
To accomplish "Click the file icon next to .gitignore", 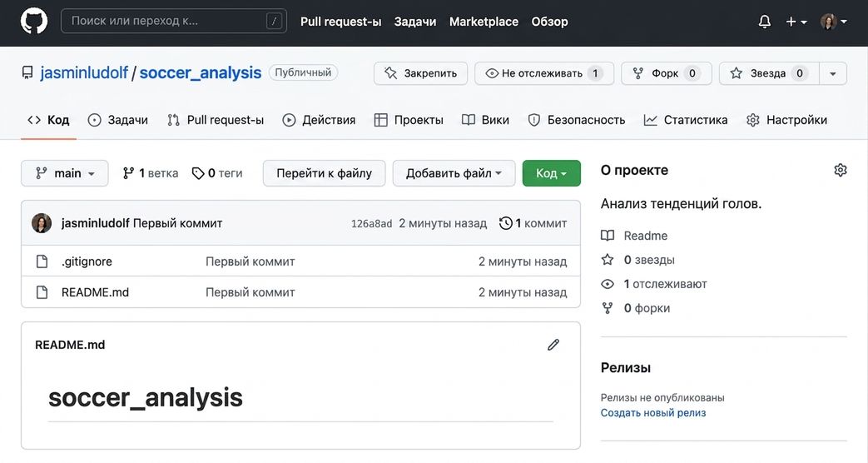I will click(42, 261).
